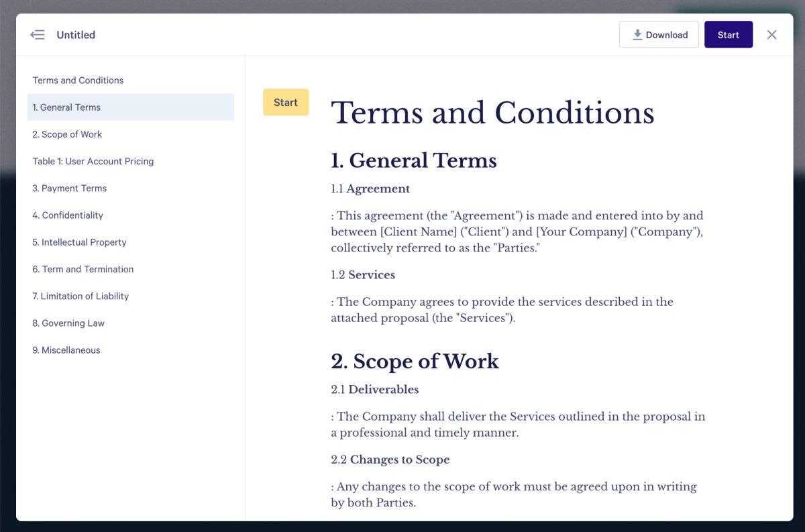
Task: Select the Confidentiality section
Action: point(68,215)
